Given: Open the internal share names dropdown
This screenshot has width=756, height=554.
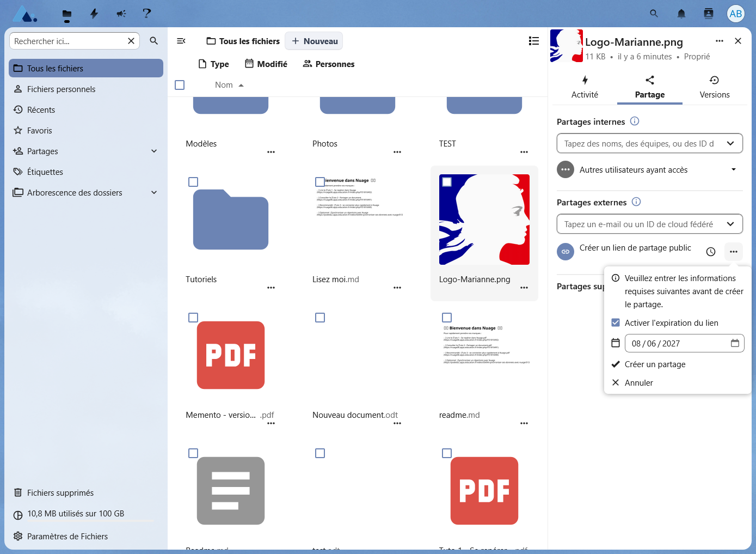Looking at the screenshot, I should coord(730,143).
